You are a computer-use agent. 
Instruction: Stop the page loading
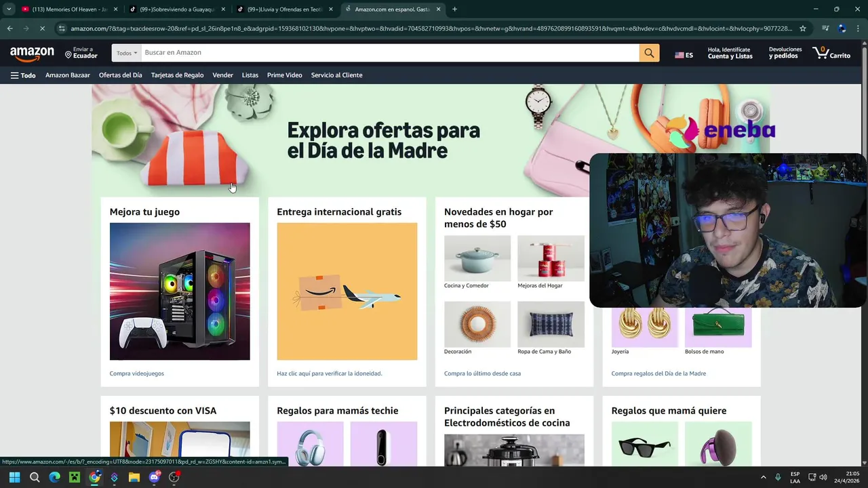pos(42,28)
